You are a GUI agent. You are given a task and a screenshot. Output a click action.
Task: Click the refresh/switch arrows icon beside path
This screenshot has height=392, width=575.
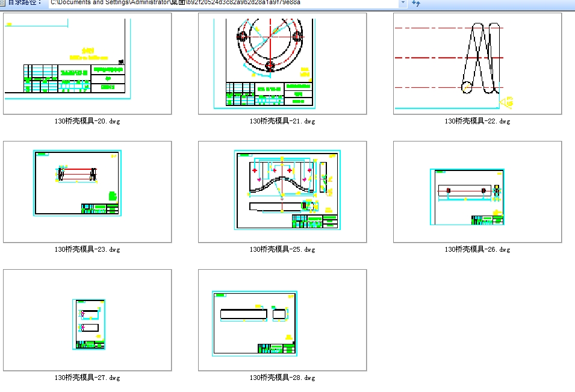click(x=416, y=3)
